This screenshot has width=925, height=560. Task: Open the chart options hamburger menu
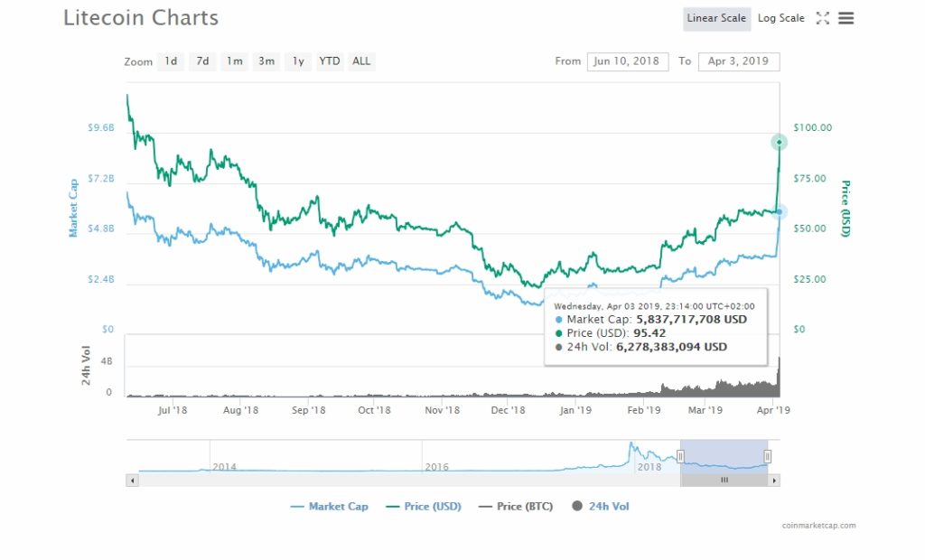point(846,17)
